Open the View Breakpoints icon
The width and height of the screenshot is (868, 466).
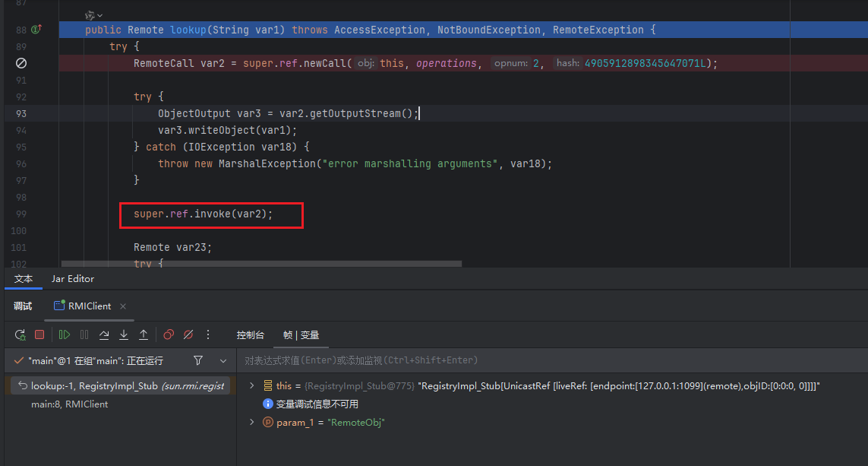[169, 334]
